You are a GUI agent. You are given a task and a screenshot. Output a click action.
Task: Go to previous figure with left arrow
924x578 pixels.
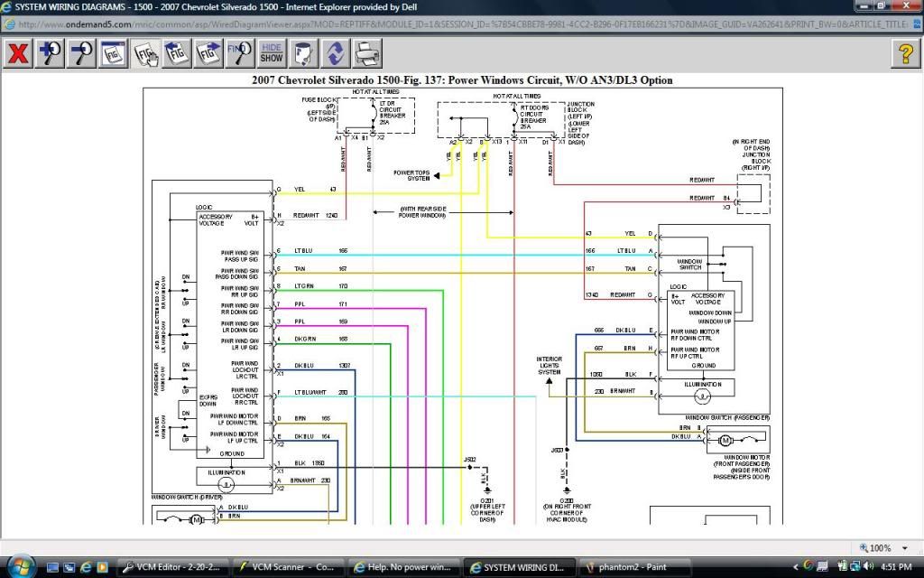click(x=178, y=53)
